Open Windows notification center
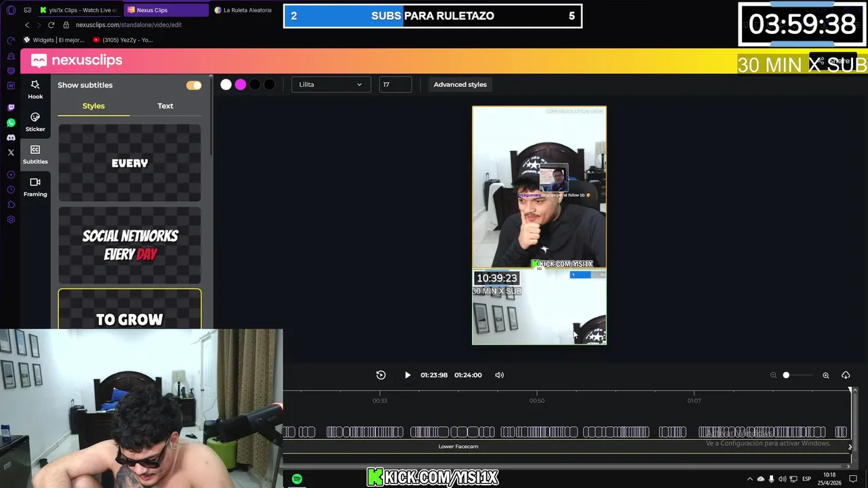The height and width of the screenshot is (488, 868). [x=853, y=479]
